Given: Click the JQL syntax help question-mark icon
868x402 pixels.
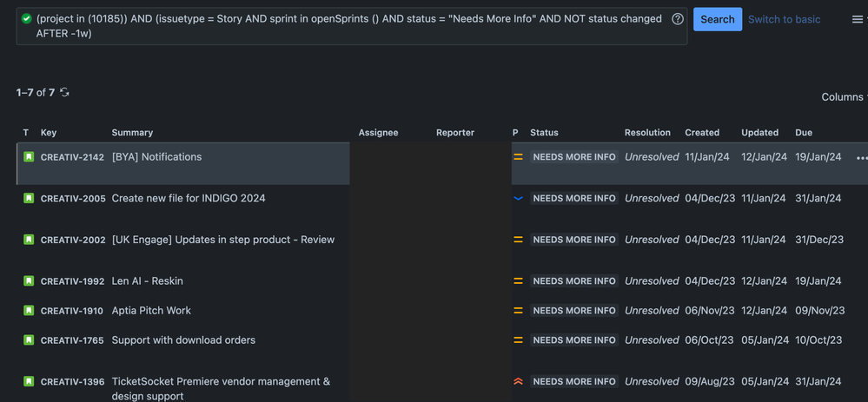Looking at the screenshot, I should click(x=678, y=19).
